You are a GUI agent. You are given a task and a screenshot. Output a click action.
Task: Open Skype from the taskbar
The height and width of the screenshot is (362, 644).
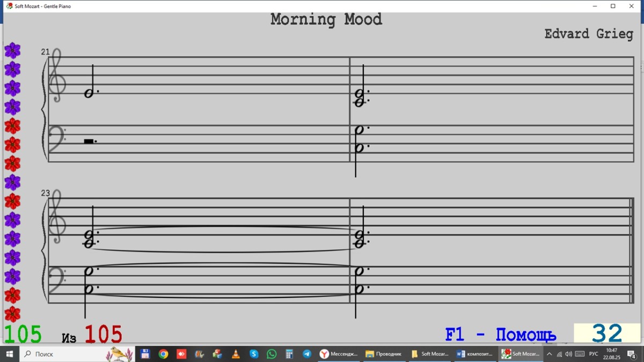point(254,354)
